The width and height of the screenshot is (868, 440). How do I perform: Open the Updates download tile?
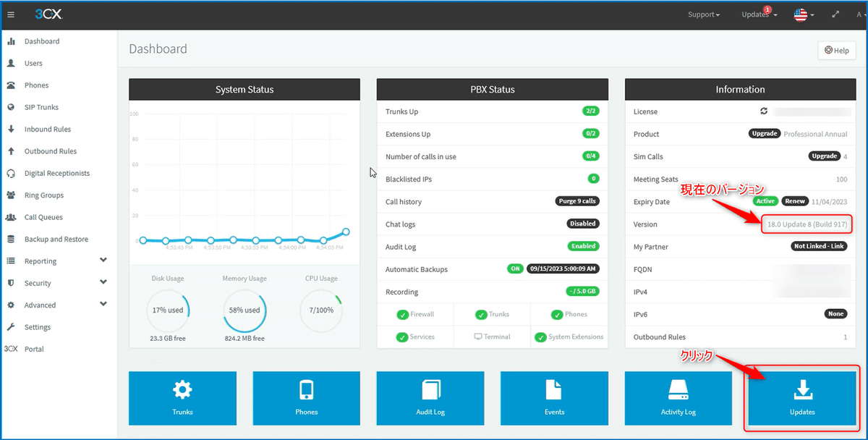802,398
